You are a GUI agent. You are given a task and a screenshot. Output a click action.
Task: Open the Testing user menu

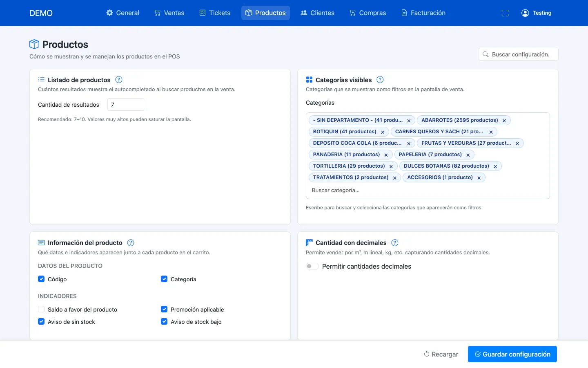pyautogui.click(x=537, y=13)
